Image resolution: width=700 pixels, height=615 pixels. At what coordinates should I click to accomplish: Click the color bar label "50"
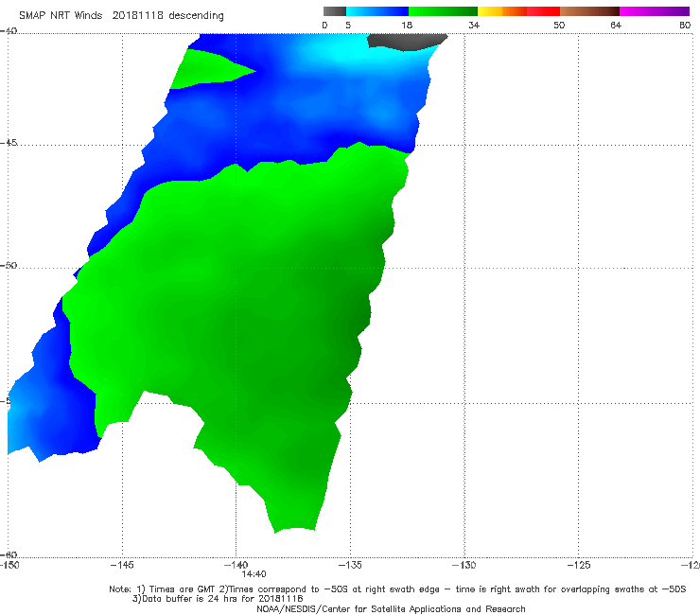click(x=559, y=26)
